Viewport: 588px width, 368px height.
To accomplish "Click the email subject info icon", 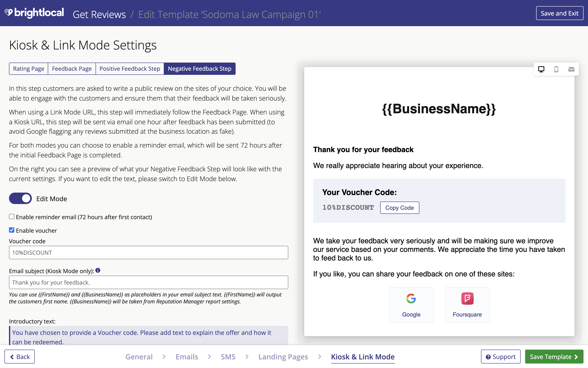I will [x=98, y=270].
